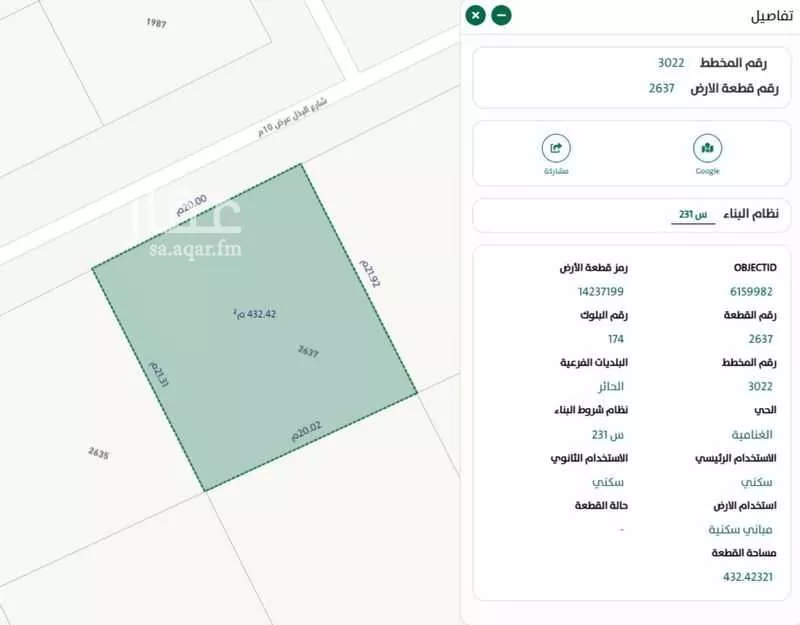Image resolution: width=800 pixels, height=625 pixels.
Task: Click the 20.02م bottom edge dimension label
Action: click(306, 431)
